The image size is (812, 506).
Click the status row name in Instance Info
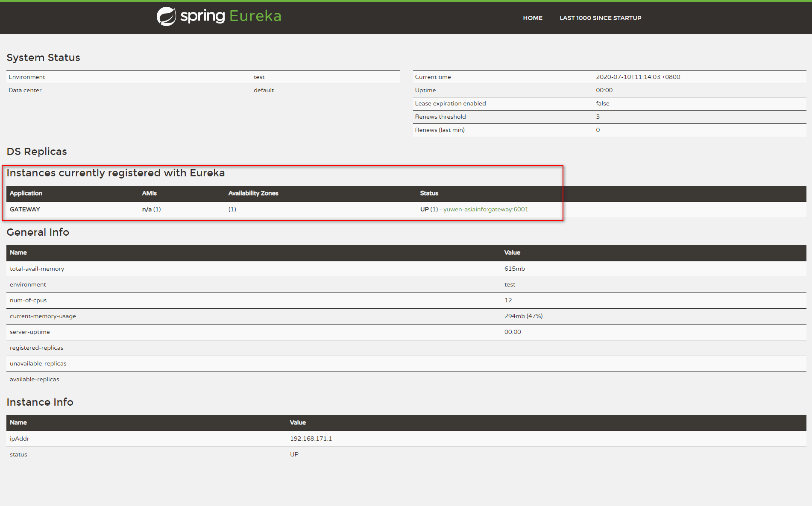pos(18,454)
